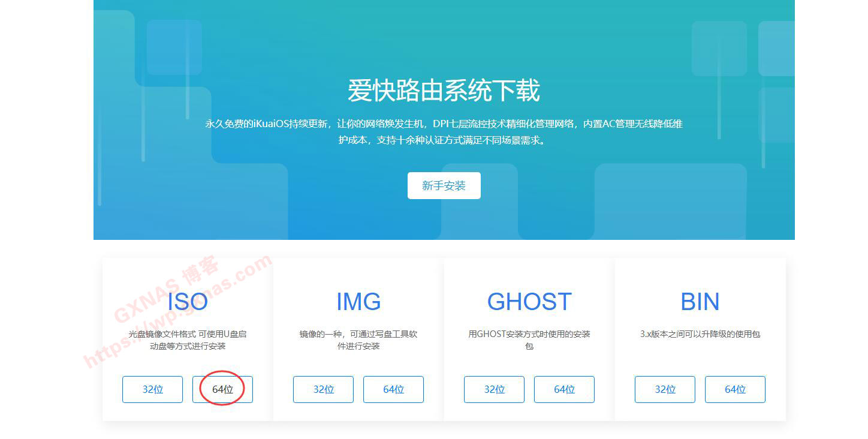The image size is (868, 439).
Task: Get the BIN 32位 upgrade package
Action: point(665,389)
